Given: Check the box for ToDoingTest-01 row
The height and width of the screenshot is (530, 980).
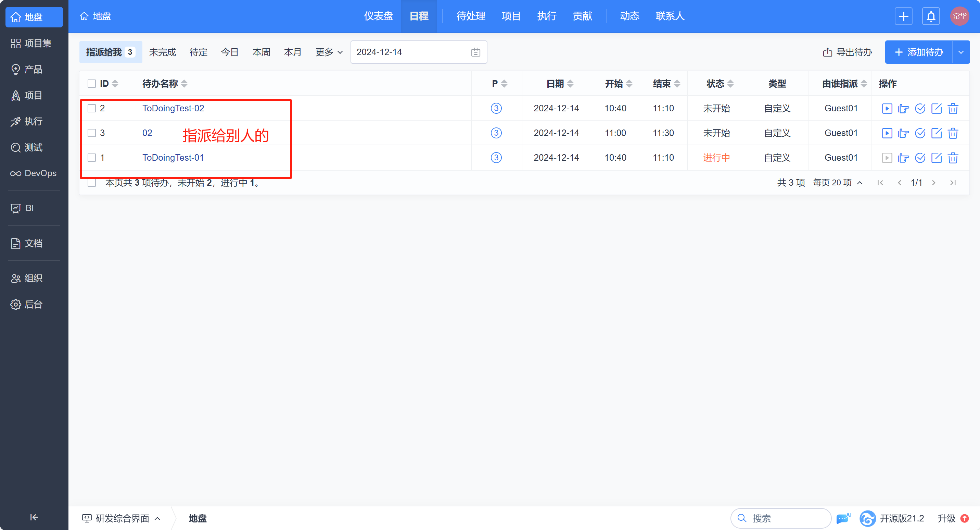Looking at the screenshot, I should 92,158.
